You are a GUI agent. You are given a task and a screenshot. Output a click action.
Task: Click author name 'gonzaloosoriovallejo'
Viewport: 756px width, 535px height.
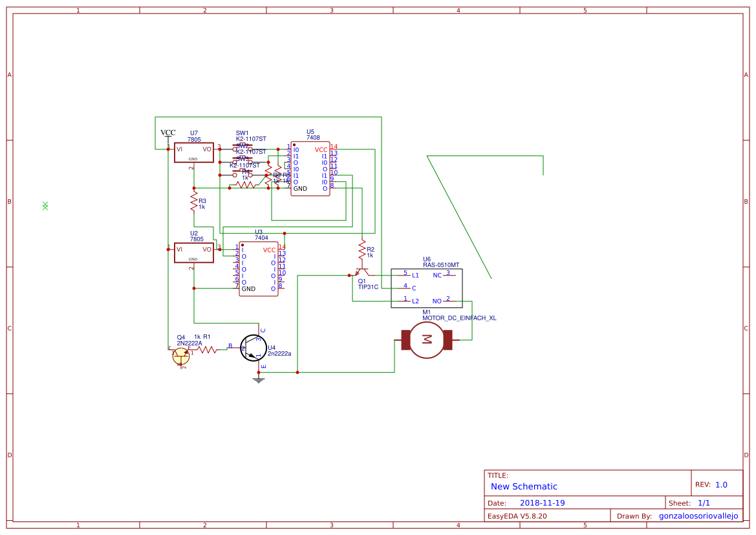click(x=698, y=516)
